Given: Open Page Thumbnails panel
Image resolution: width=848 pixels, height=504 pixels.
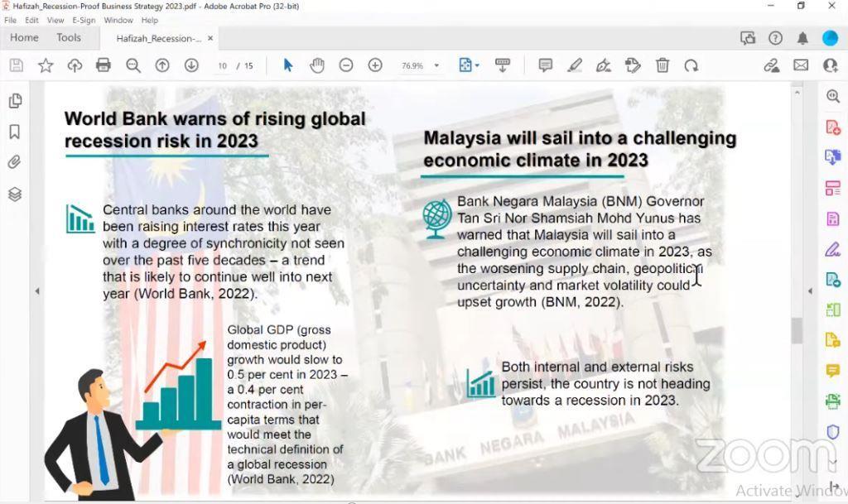Looking at the screenshot, I should [x=15, y=100].
